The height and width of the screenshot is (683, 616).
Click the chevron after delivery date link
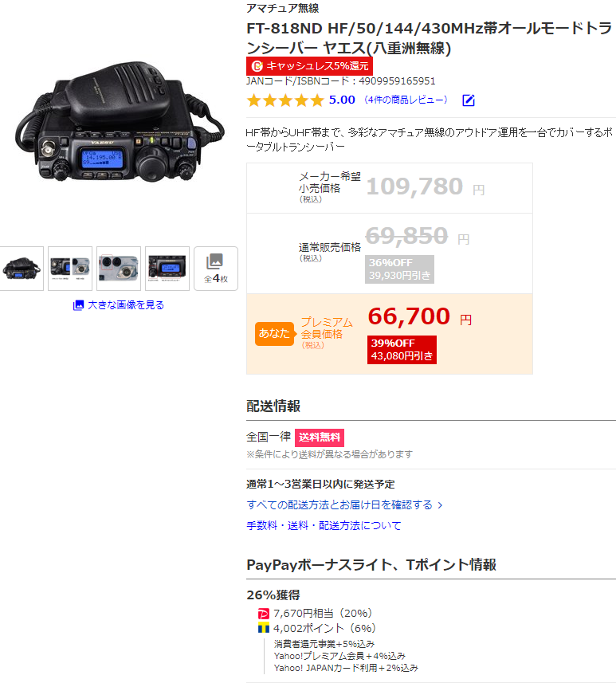[x=440, y=505]
